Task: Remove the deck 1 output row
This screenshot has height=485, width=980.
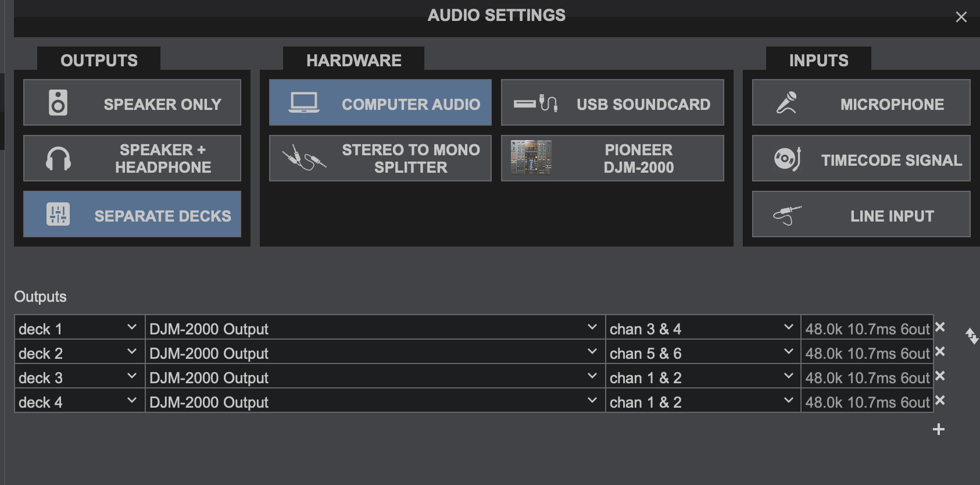Action: point(940,327)
